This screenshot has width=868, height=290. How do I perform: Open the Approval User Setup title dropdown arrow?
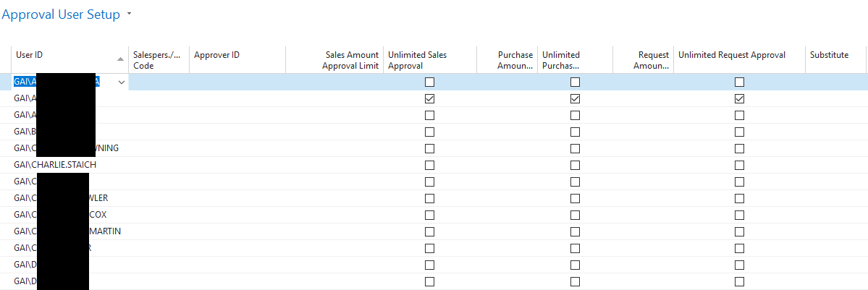tap(129, 14)
